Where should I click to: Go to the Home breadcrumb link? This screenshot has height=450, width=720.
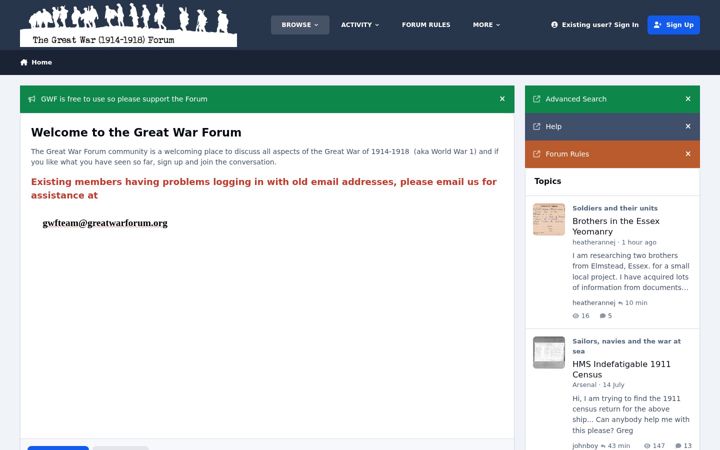[41, 62]
